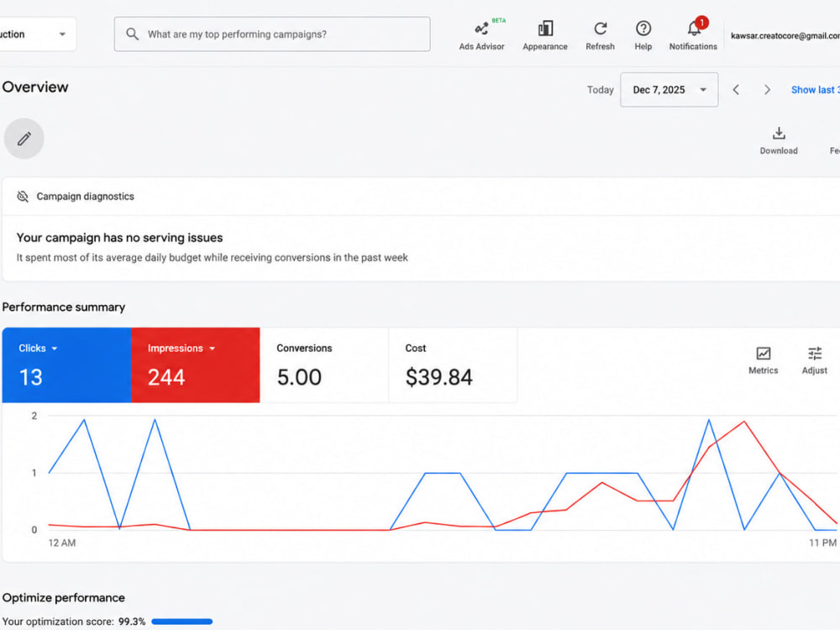Click the Overview page title
The width and height of the screenshot is (840, 630).
pyautogui.click(x=35, y=87)
